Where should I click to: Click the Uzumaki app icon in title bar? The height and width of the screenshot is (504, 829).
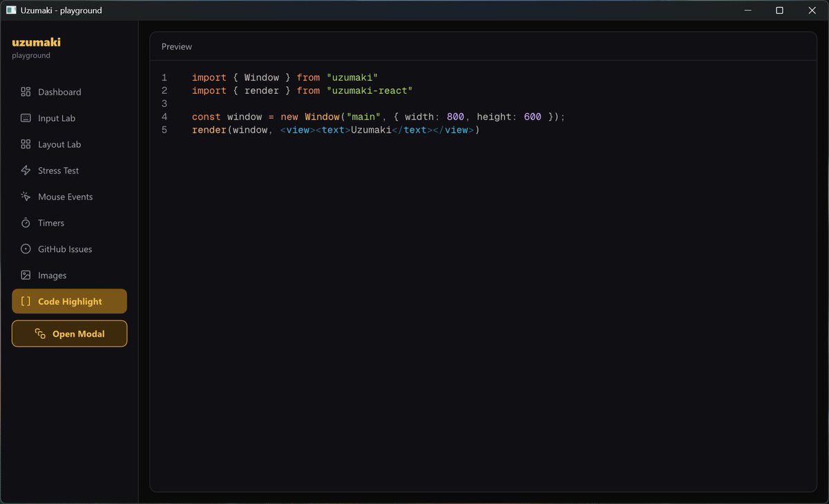(x=11, y=10)
